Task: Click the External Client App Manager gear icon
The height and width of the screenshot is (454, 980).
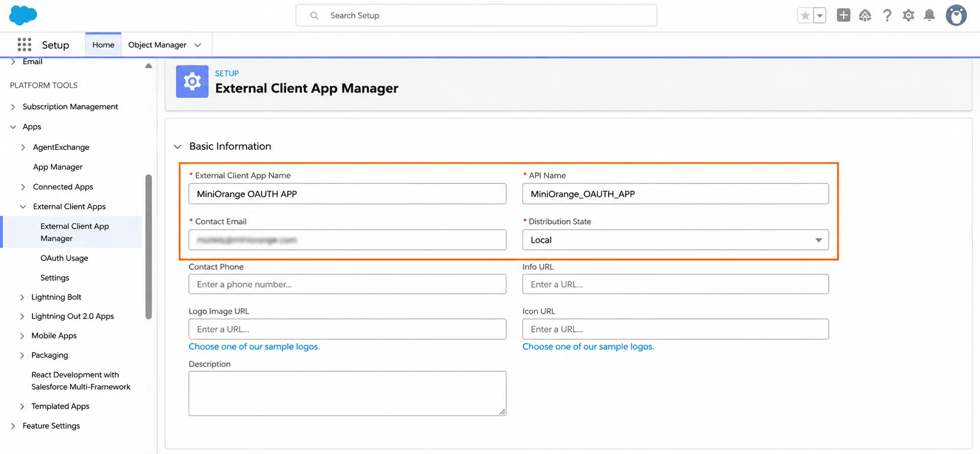Action: 192,81
